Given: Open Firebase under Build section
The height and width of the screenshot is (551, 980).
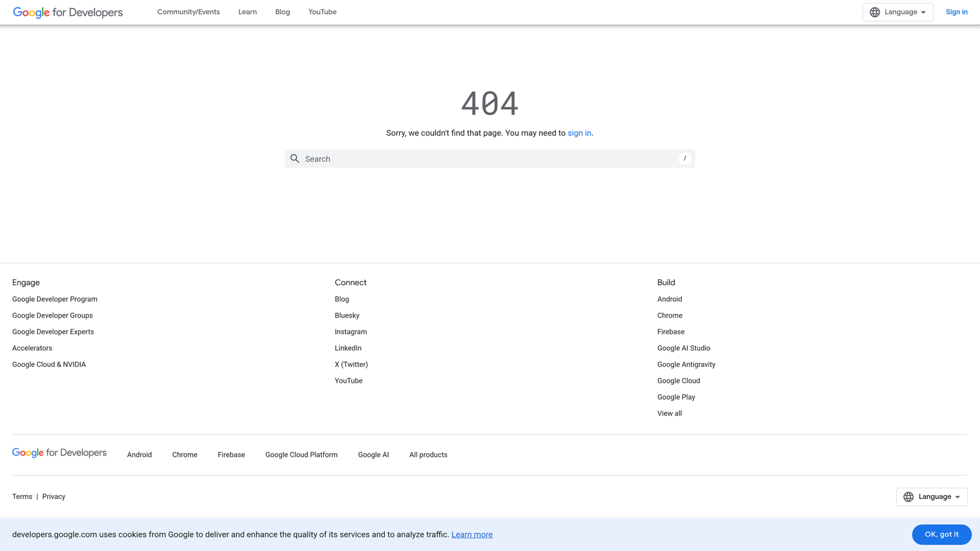Looking at the screenshot, I should click(671, 332).
